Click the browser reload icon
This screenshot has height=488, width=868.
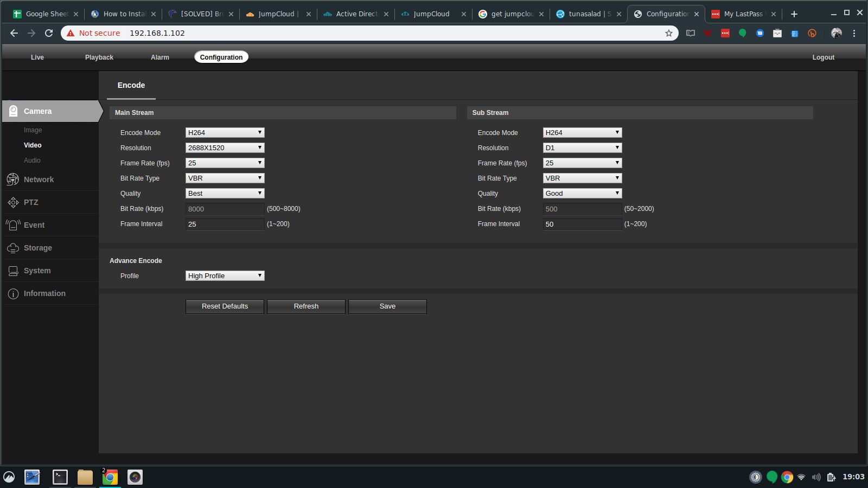[x=49, y=33]
